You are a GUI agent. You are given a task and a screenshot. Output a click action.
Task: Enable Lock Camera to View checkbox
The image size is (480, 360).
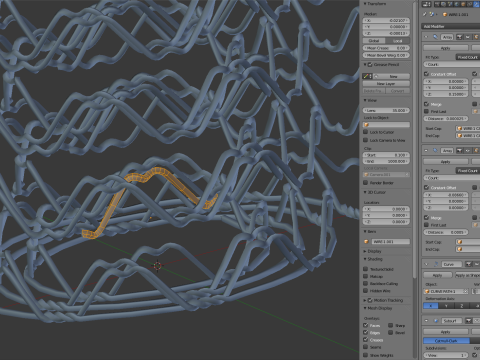point(365,140)
